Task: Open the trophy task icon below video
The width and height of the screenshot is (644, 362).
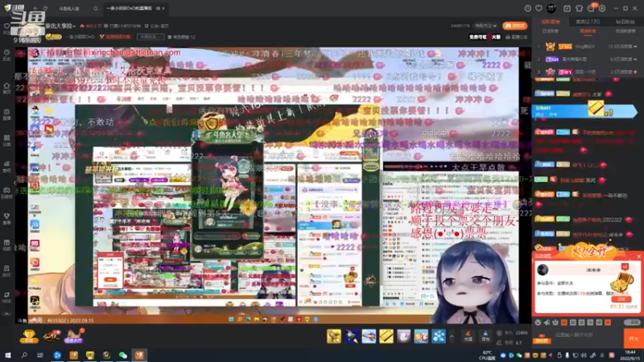Action: click(29, 336)
